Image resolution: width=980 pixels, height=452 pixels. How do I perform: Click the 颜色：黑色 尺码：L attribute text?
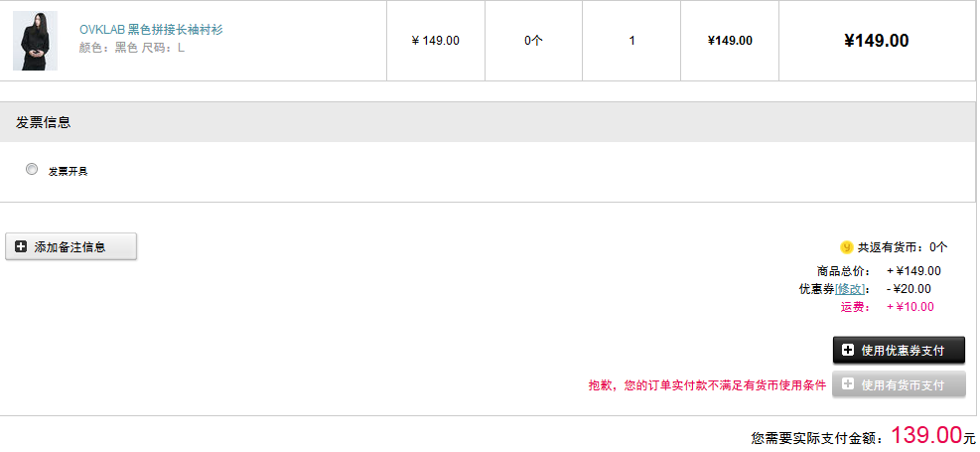tap(132, 48)
